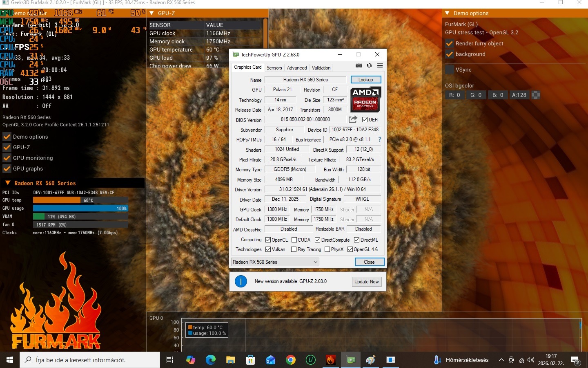Click the GPU-Z title bar app icon
This screenshot has height=368, width=588.
[236, 54]
